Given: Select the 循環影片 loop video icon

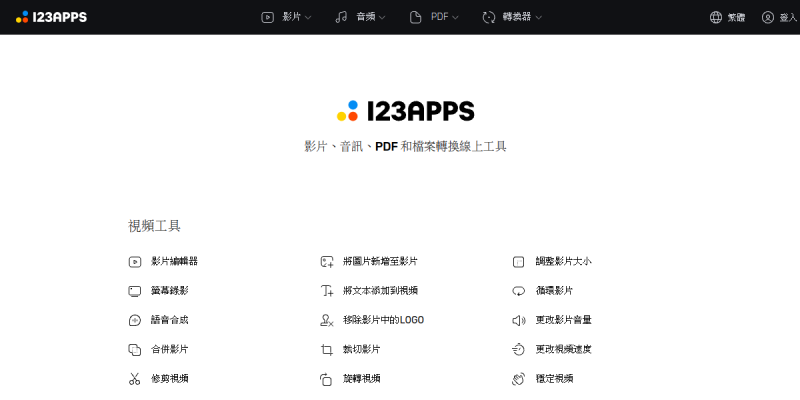Looking at the screenshot, I should (518, 291).
